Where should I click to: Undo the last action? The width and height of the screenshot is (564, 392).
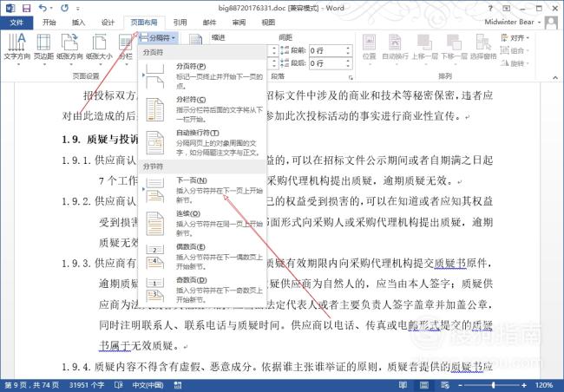tap(43, 8)
